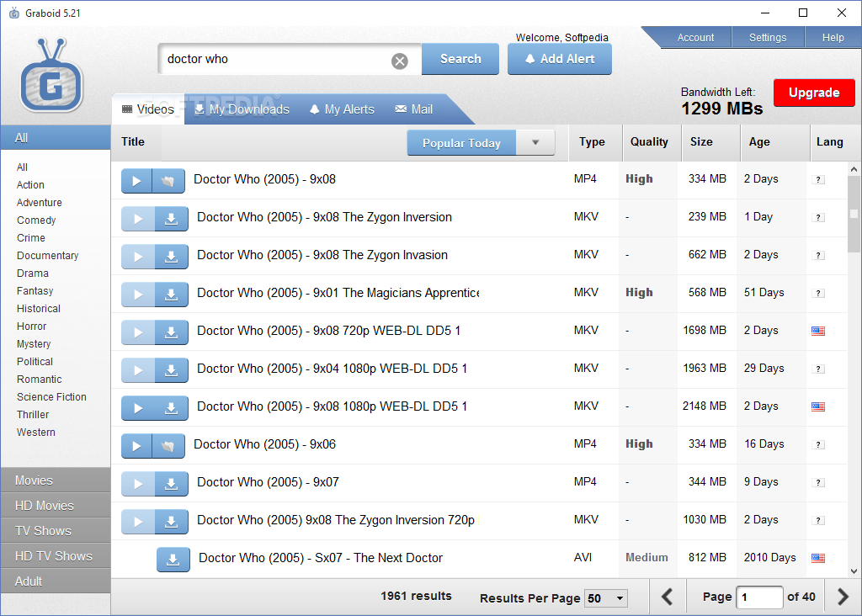Play 9x08 The Zygon Inversion 239 MB

(138, 219)
